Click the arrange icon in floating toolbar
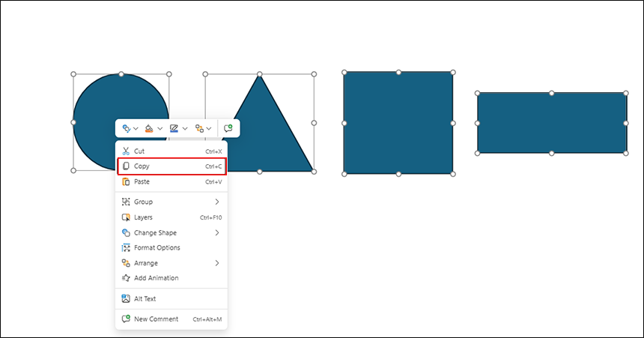 [x=198, y=129]
